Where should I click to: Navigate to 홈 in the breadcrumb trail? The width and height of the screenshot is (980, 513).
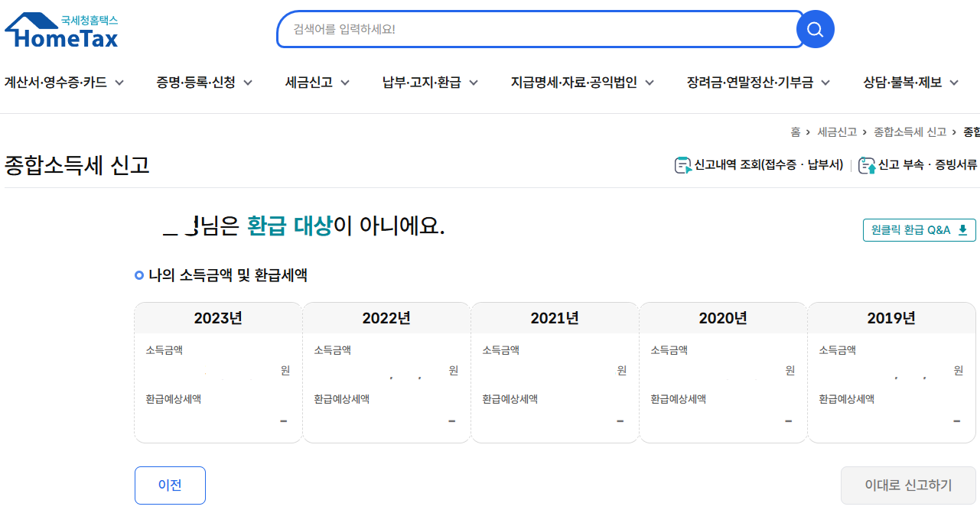coord(796,131)
